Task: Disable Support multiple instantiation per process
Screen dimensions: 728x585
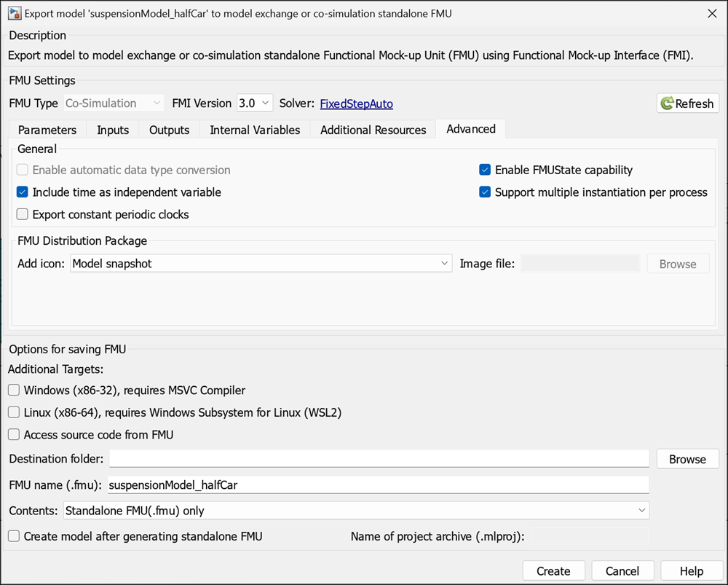Action: pos(485,192)
